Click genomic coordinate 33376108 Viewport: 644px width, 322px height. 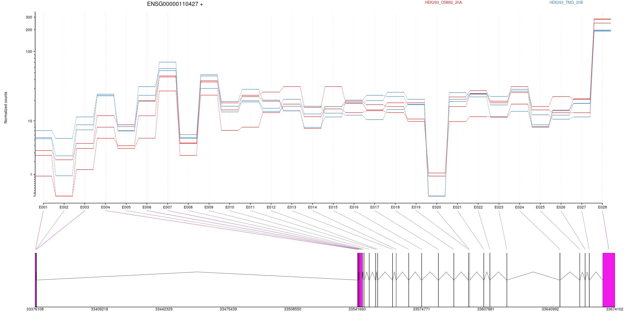(35, 309)
